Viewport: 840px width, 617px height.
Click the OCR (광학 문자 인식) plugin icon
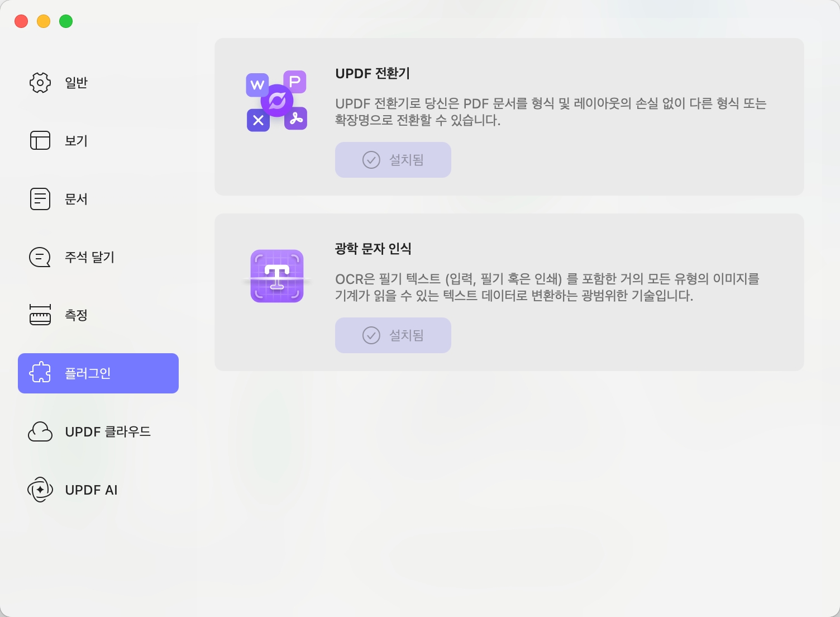[277, 276]
